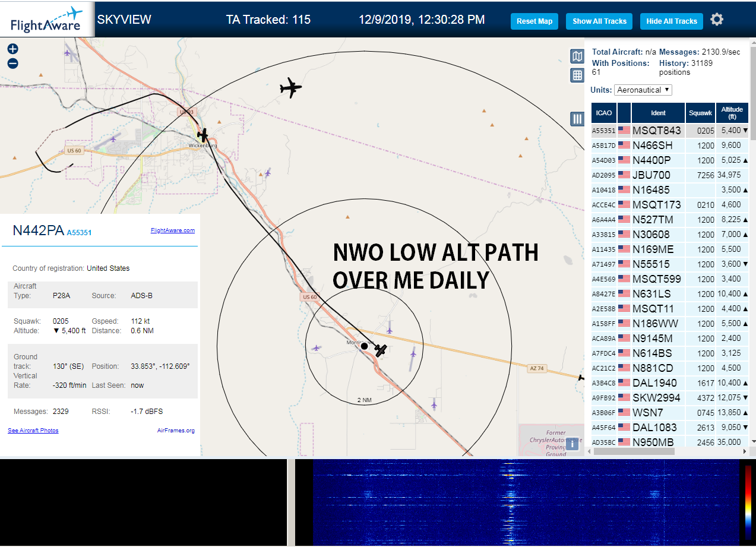Click the US 60 label west of Wickenburg
The image size is (756, 547).
point(74,150)
